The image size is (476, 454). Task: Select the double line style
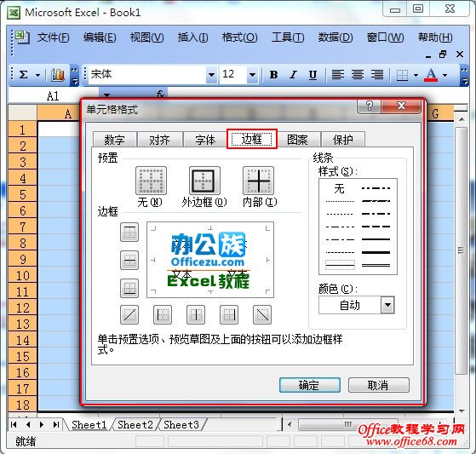pos(376,266)
